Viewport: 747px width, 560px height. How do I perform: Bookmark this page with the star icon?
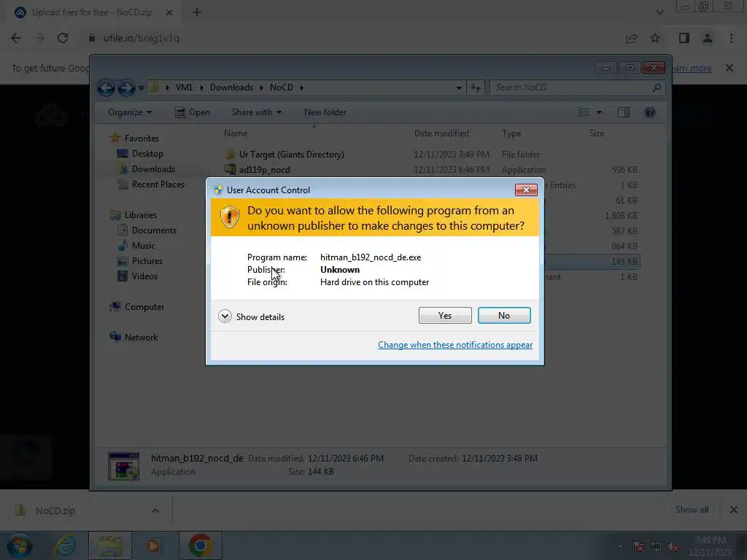tap(655, 38)
